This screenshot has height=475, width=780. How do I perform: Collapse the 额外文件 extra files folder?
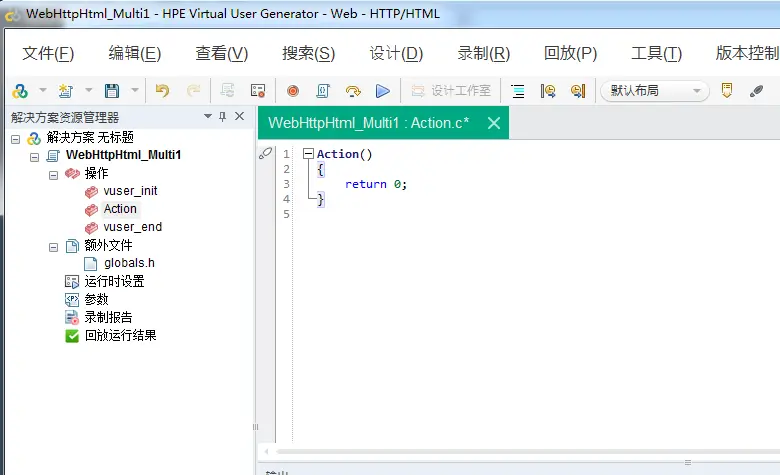click(53, 247)
